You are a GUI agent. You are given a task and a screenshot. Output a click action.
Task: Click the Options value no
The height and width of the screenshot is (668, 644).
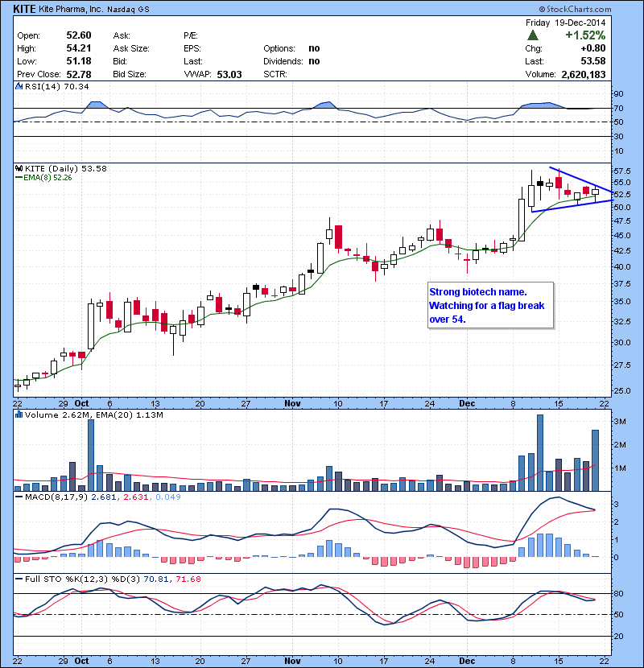[x=314, y=48]
